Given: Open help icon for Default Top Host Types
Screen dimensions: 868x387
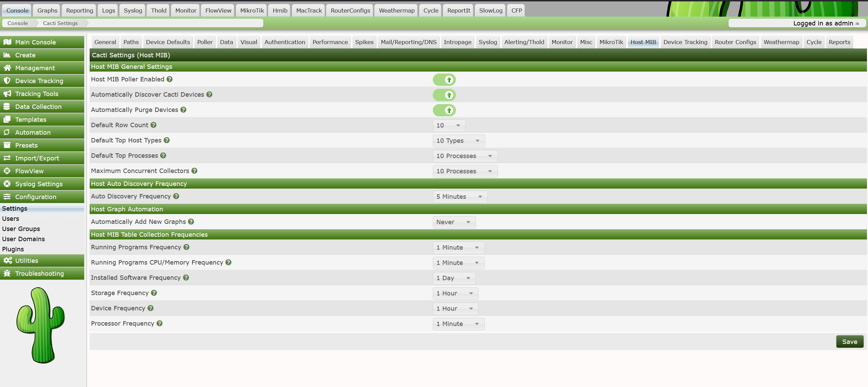Looking at the screenshot, I should (x=167, y=140).
